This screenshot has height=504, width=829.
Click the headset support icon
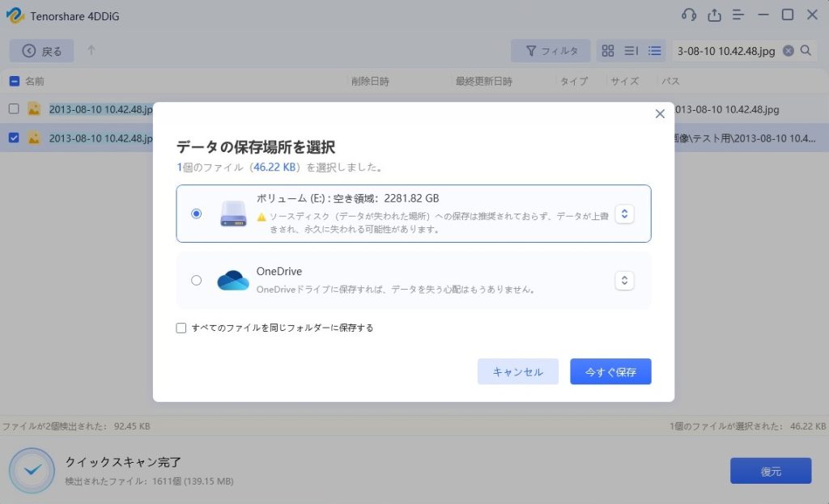coord(689,15)
